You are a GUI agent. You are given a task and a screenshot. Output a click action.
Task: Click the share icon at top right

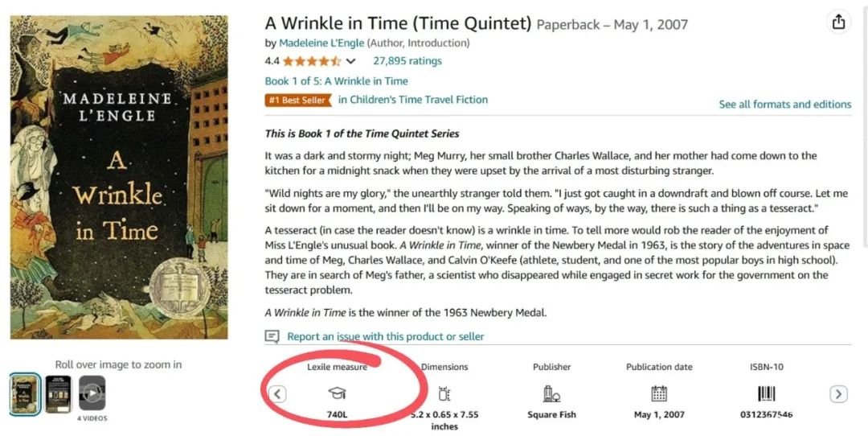tap(838, 23)
